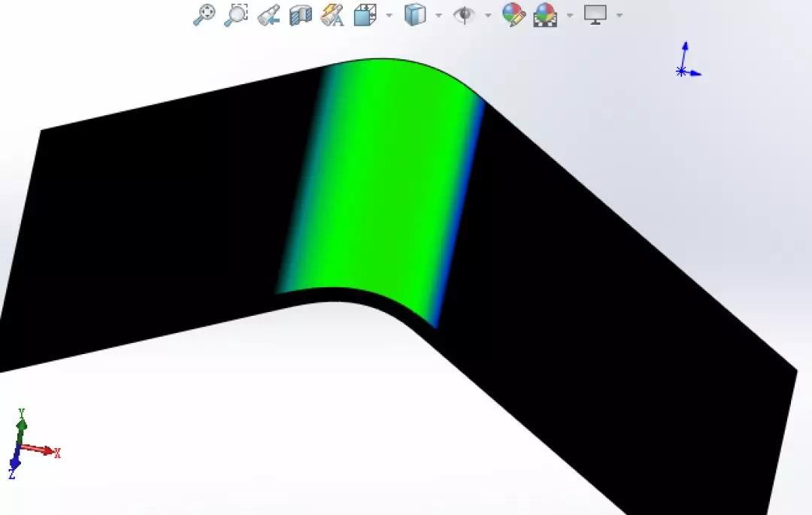
Task: Return to the Previous View
Action: tap(268, 15)
